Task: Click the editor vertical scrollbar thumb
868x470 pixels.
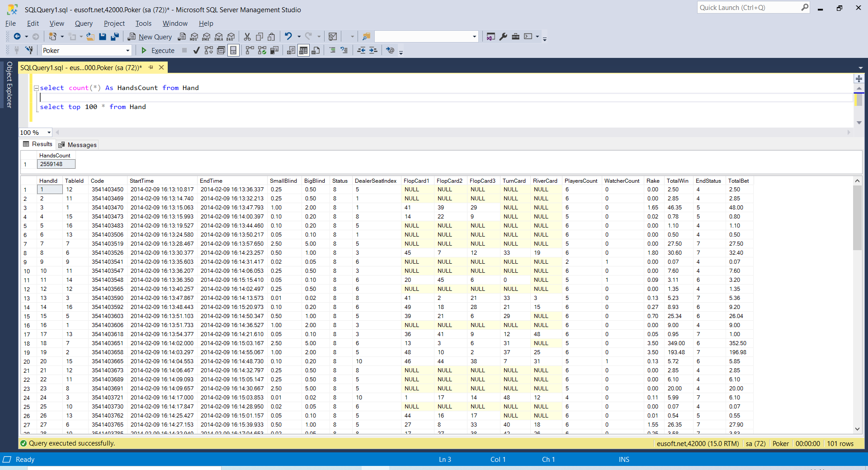Action: (x=859, y=99)
